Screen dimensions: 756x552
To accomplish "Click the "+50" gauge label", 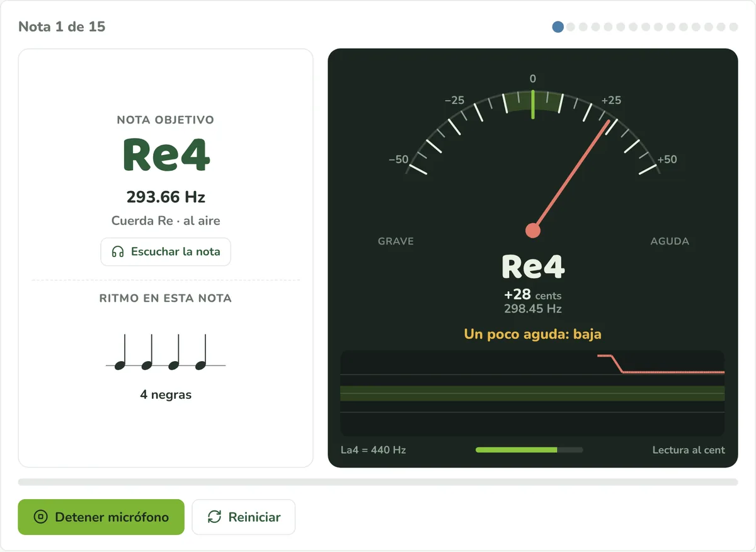I will tap(667, 159).
